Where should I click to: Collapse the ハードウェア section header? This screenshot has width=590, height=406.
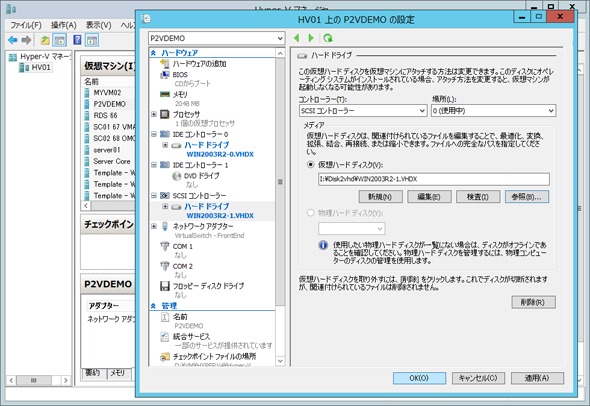tap(154, 53)
